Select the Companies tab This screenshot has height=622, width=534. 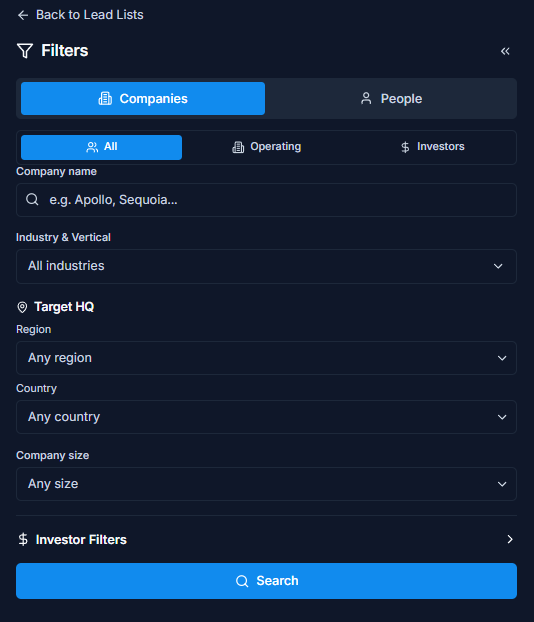click(143, 98)
